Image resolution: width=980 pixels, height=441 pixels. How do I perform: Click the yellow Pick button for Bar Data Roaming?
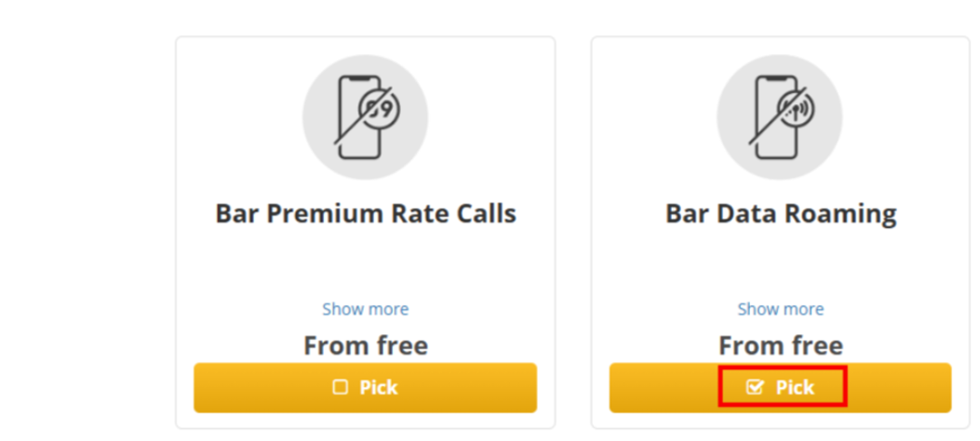(781, 387)
